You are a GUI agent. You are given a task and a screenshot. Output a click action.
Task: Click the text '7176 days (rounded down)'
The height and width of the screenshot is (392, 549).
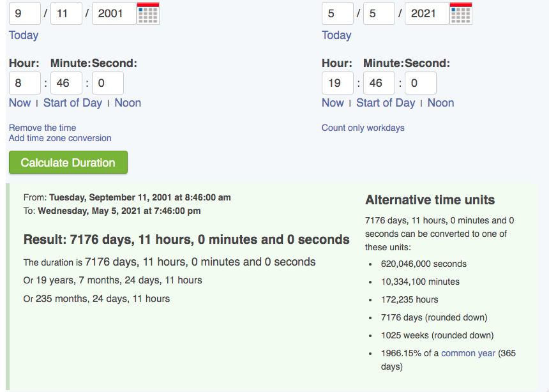pyautogui.click(x=434, y=317)
